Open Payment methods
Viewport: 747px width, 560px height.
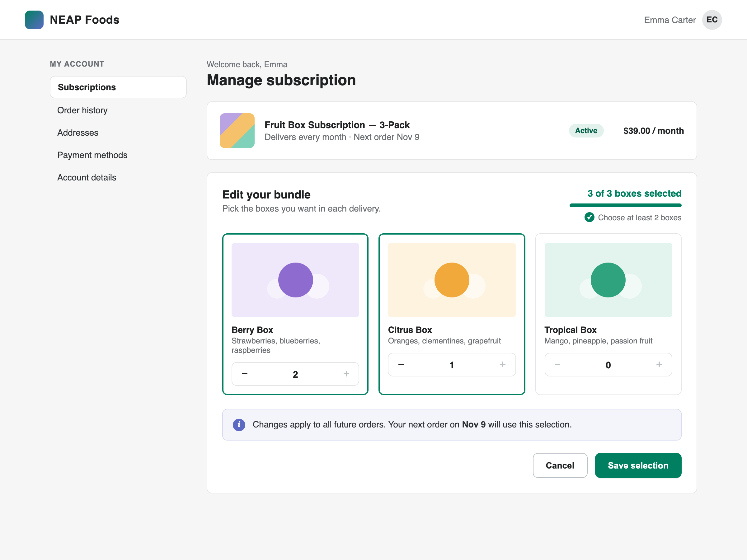click(92, 155)
